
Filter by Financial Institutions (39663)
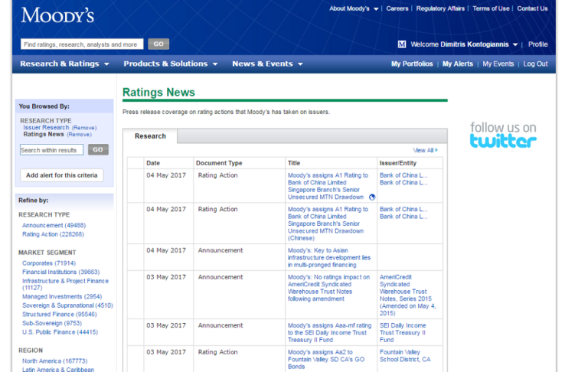pyautogui.click(x=60, y=272)
